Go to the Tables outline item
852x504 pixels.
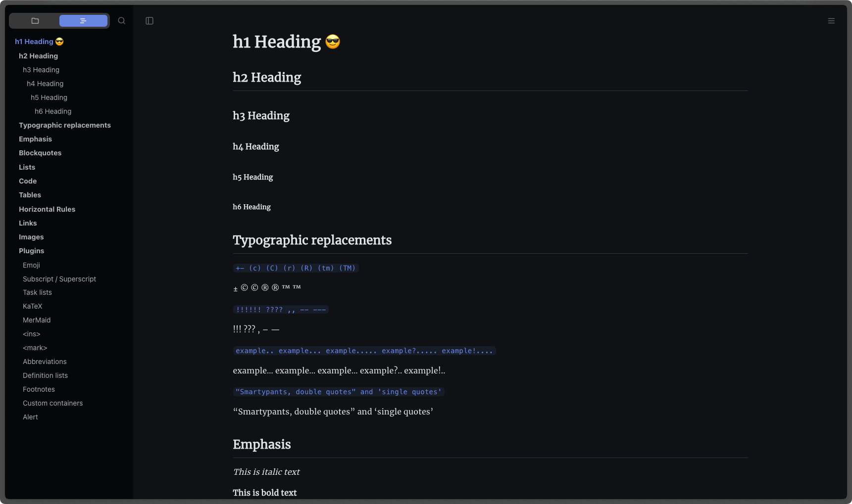(x=30, y=195)
